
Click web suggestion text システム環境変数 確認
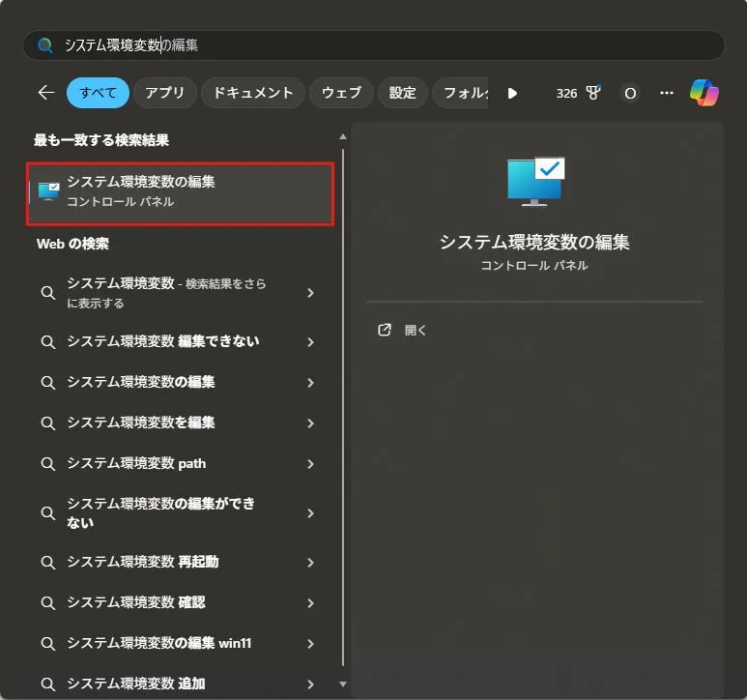136,602
